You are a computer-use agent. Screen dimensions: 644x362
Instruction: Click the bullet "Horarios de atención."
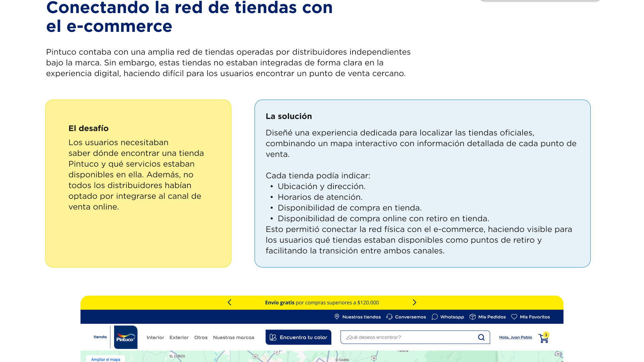(320, 197)
